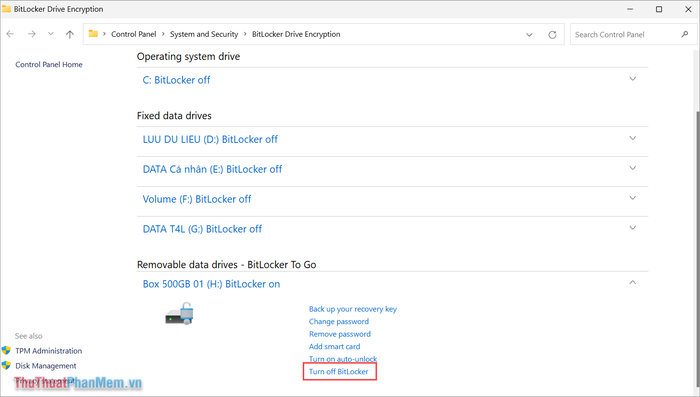This screenshot has width=700, height=397.
Task: Open Volume (F:) BitLocker off
Action: 197,199
